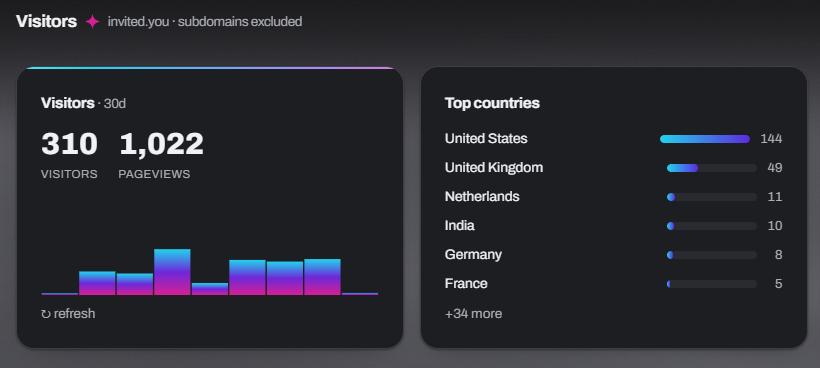Click the refresh link in Visitors card
The width and height of the screenshot is (820, 368).
point(68,314)
